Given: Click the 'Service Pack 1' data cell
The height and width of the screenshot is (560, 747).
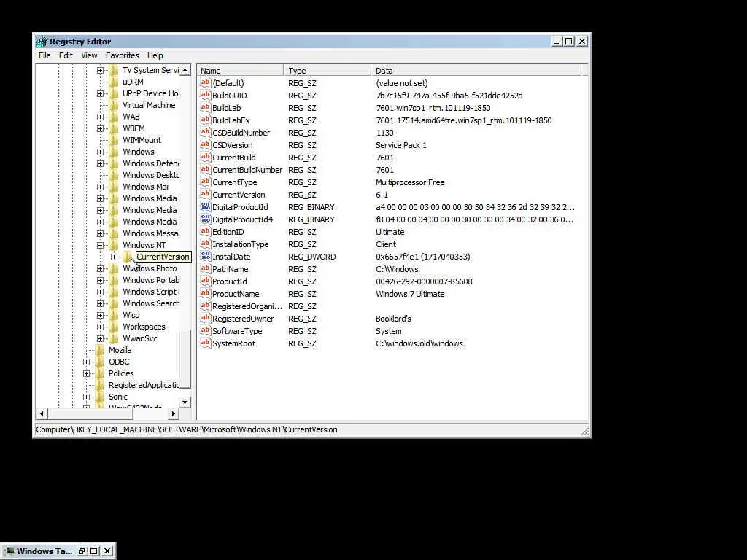Looking at the screenshot, I should pyautogui.click(x=401, y=145).
